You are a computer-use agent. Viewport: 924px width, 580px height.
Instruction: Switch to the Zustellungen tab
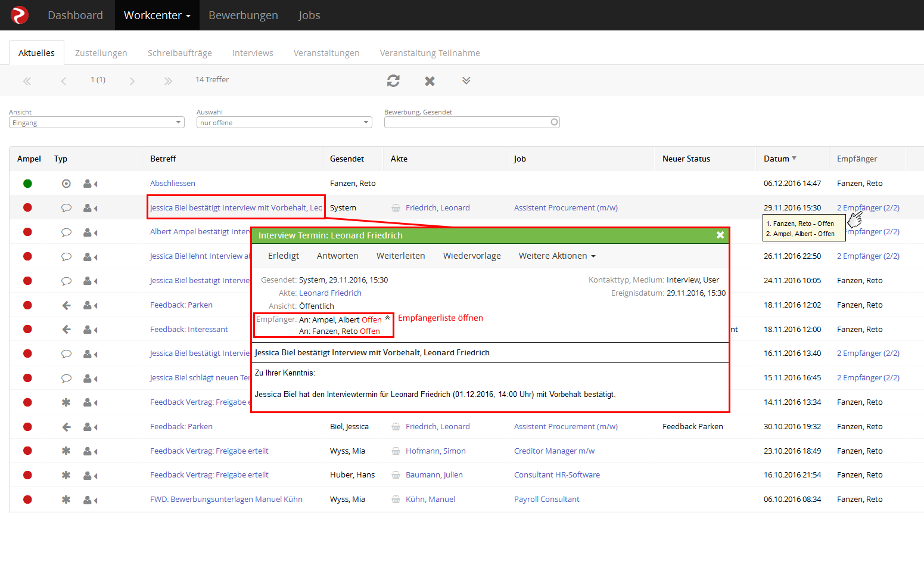pos(101,53)
